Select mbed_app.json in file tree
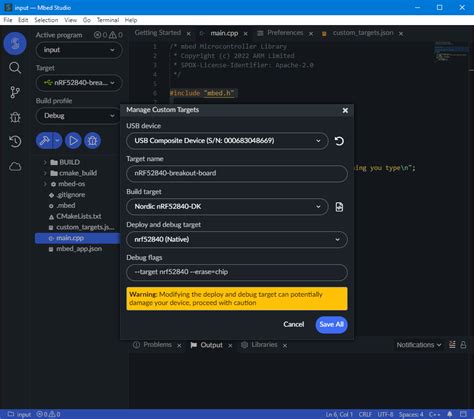This screenshot has width=474, height=419. (79, 249)
